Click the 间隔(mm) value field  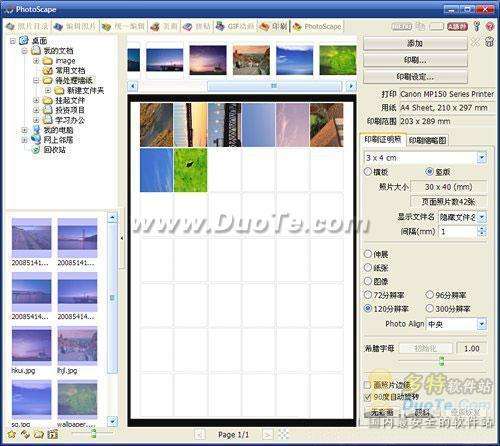(x=458, y=231)
